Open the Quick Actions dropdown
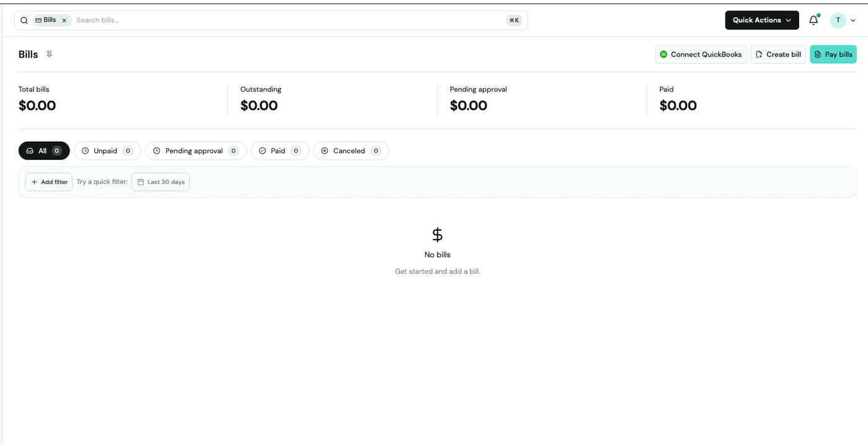The image size is (868, 446). point(762,20)
